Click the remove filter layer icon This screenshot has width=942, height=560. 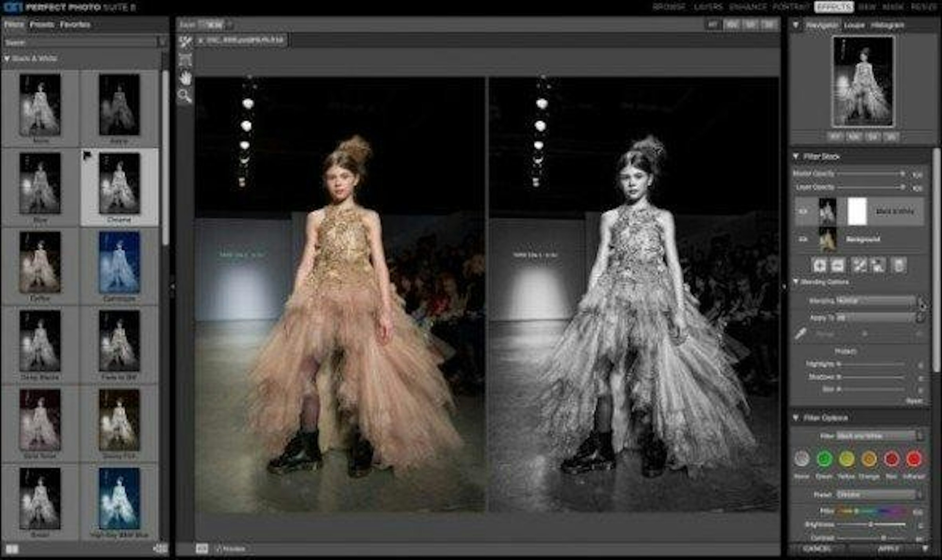[838, 265]
